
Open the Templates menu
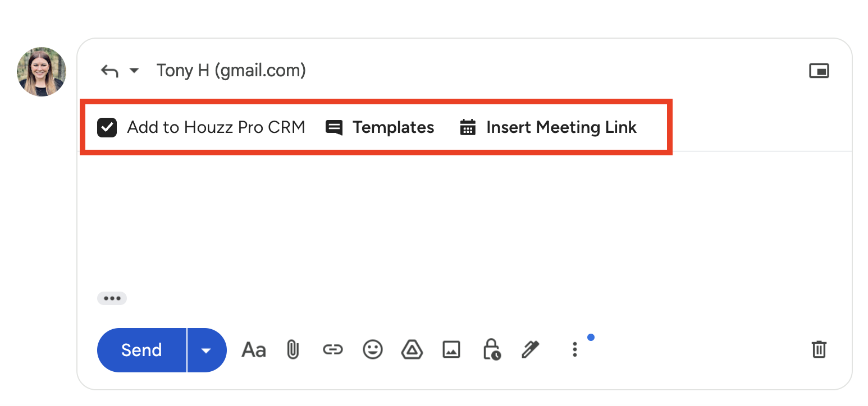tap(380, 128)
